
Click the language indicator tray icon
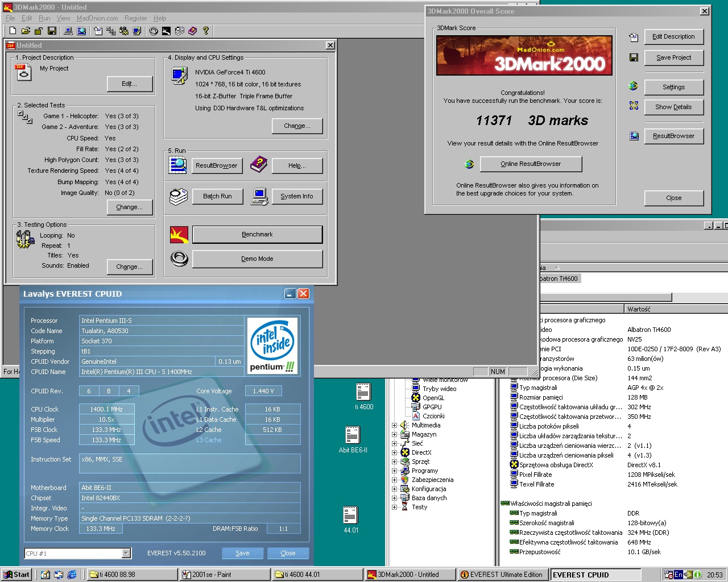point(678,575)
